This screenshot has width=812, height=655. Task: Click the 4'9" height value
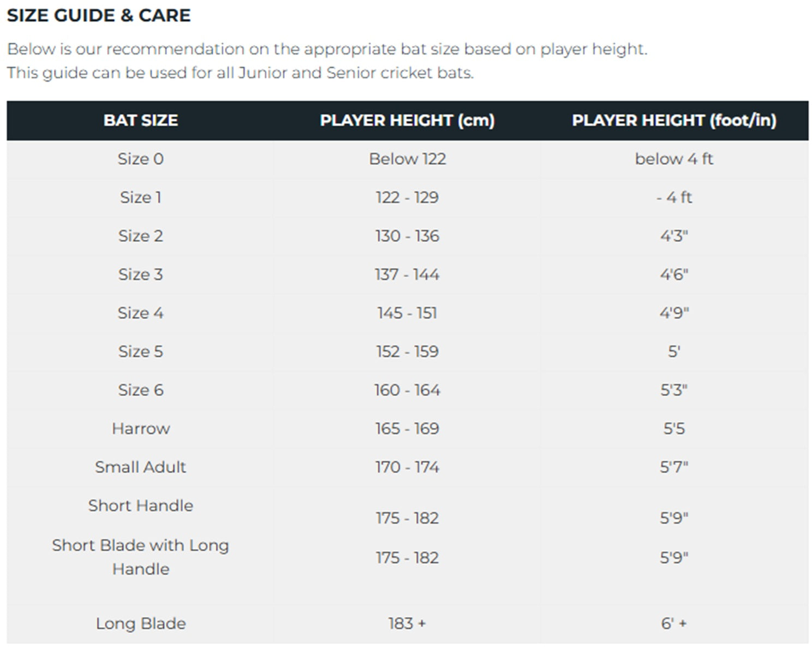[674, 313]
